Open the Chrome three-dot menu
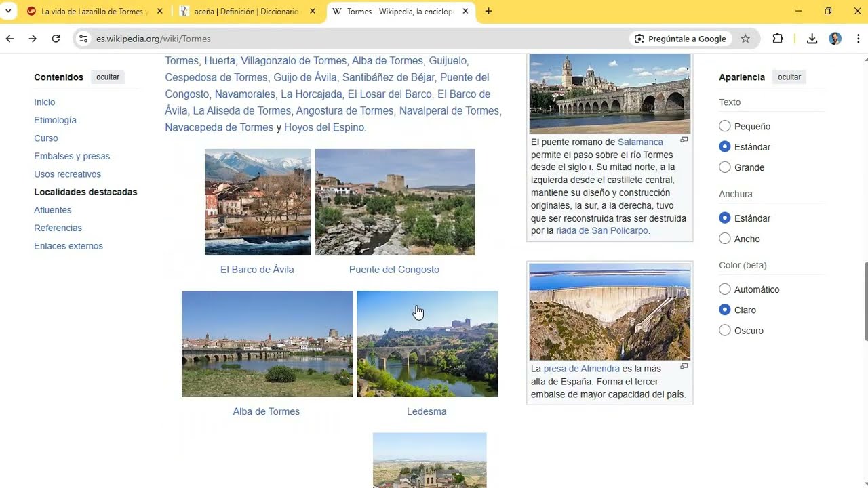Screen dimensions: 868x488 point(859,39)
